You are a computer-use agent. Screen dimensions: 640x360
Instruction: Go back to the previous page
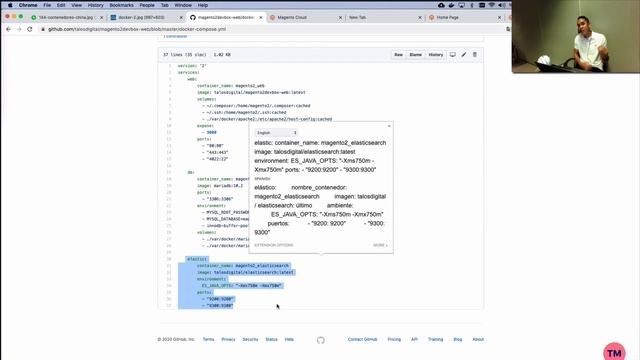pos(9,29)
